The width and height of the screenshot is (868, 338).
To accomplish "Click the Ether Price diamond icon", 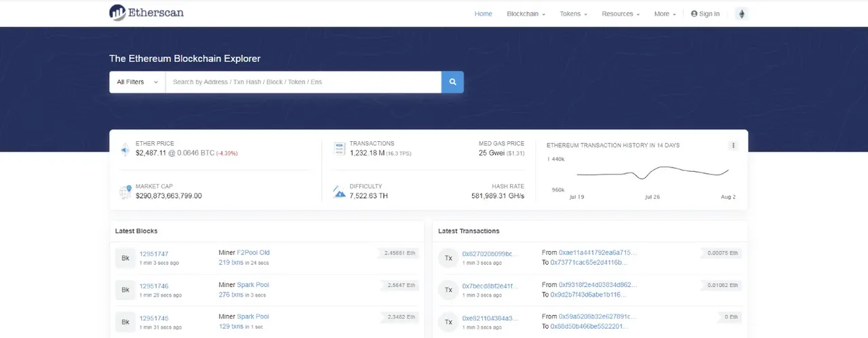I will coord(125,149).
